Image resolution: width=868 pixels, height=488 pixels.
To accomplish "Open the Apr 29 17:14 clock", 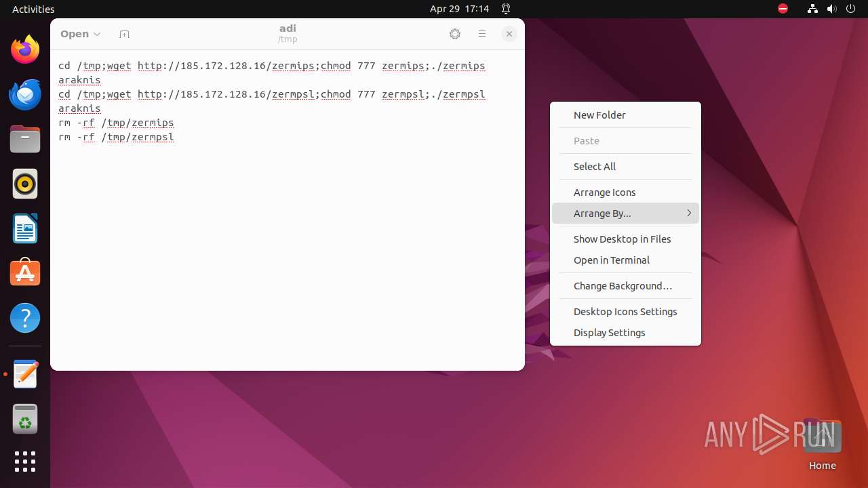I will (459, 9).
